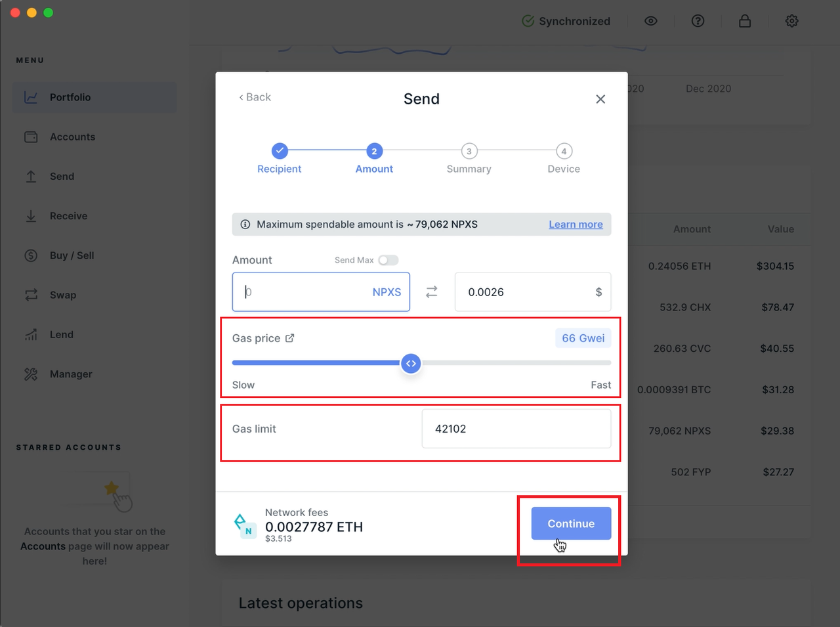Click the Accounts wallet icon
Screen dimensions: 840x627
(31, 137)
